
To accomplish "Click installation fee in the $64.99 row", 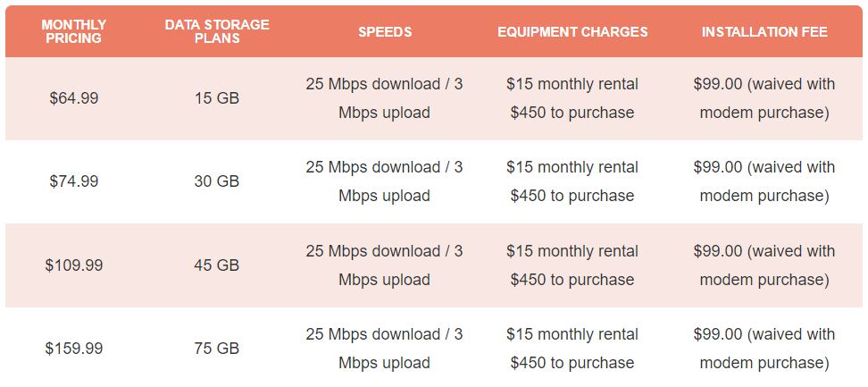I will [764, 98].
